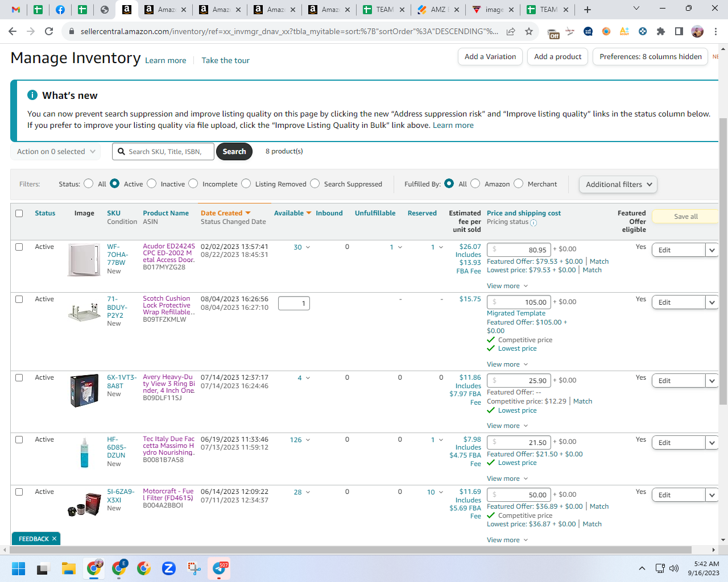The height and width of the screenshot is (582, 728).
Task: Switch to the pinned Gmail tab
Action: point(16,10)
